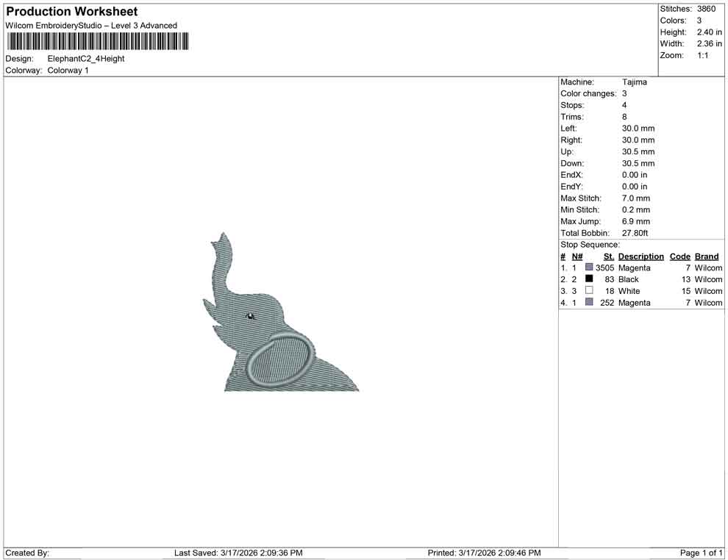Select the White color chip for stop 3
This screenshot has width=728, height=560.
pos(588,291)
